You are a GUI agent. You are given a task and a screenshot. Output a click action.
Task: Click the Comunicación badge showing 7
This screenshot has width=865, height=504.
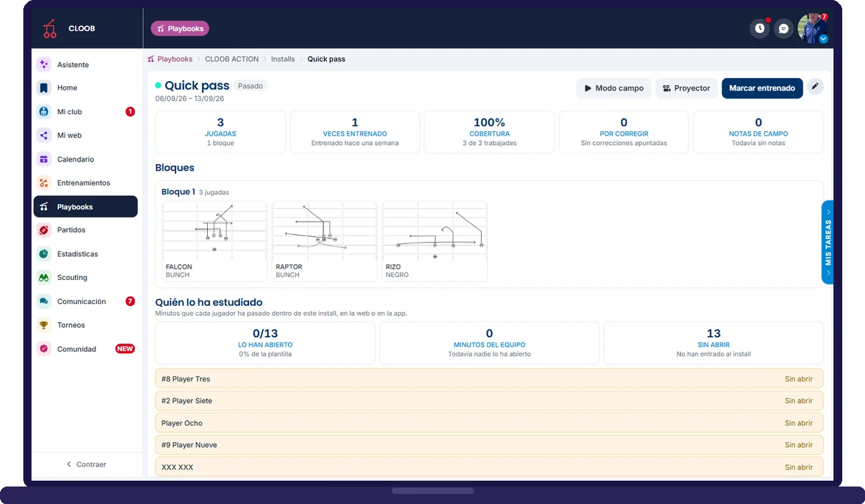130,302
